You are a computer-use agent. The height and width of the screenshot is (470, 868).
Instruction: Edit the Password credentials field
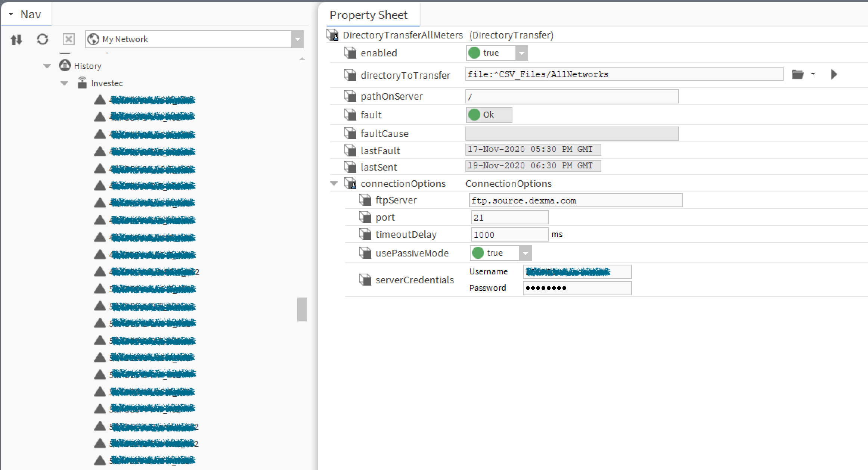(577, 288)
